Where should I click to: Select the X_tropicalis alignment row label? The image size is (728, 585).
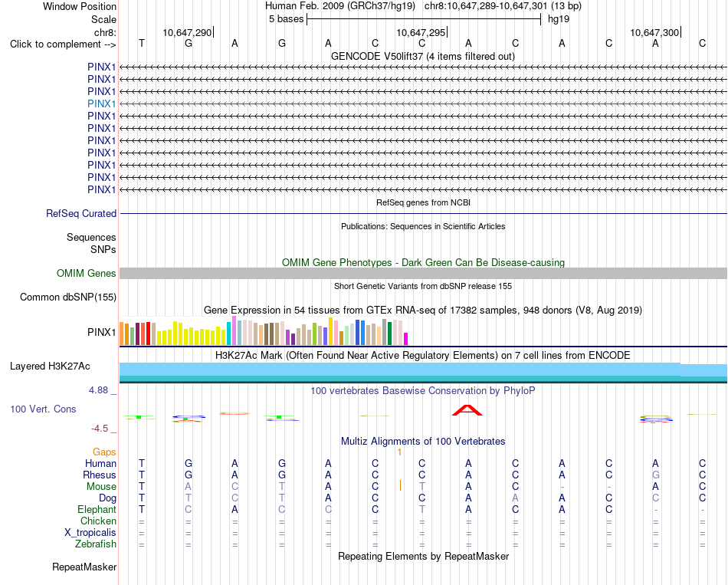(x=90, y=533)
